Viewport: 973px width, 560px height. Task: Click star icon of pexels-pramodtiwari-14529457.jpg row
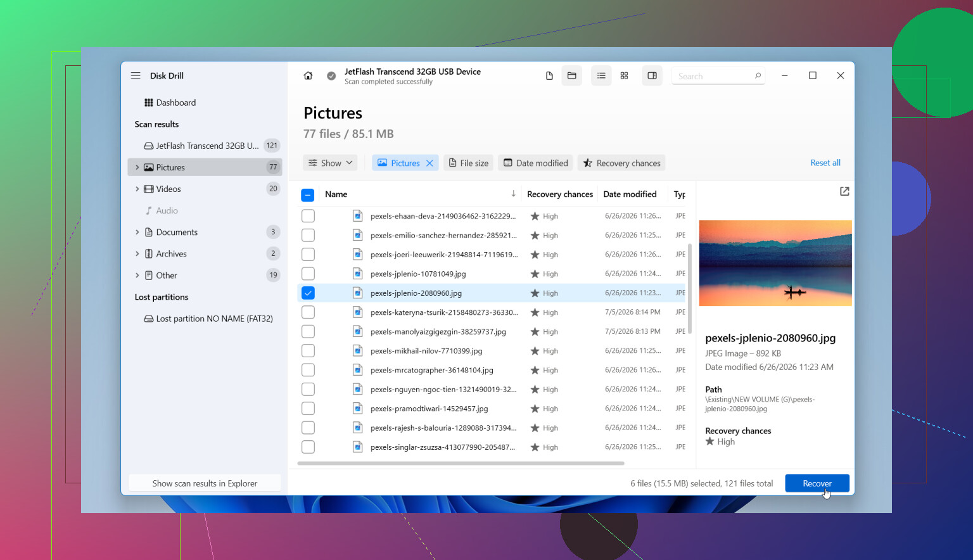(535, 409)
